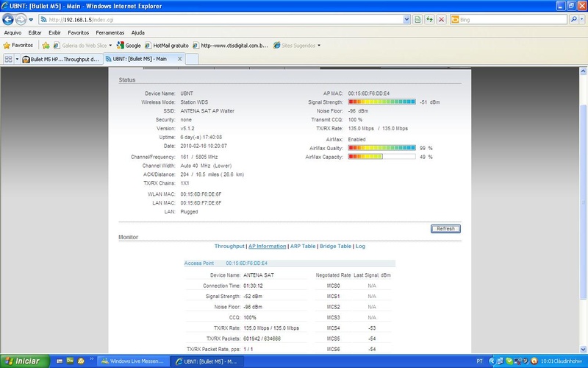Open the Editar menu
588x368 pixels.
[x=35, y=32]
